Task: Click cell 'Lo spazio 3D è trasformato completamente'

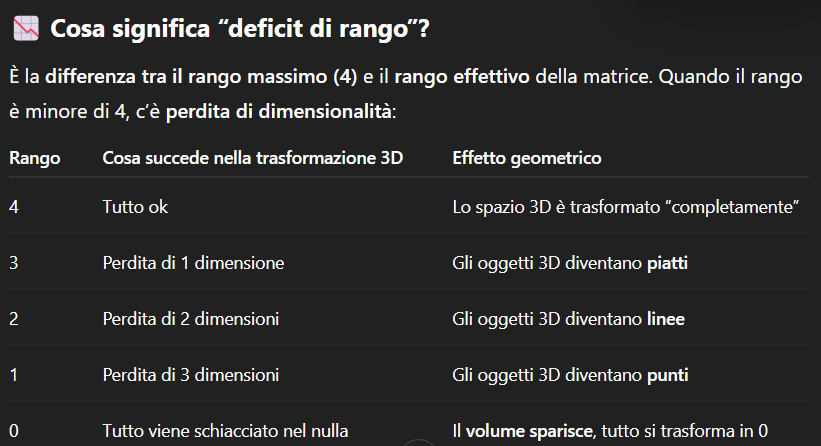Action: (x=626, y=207)
